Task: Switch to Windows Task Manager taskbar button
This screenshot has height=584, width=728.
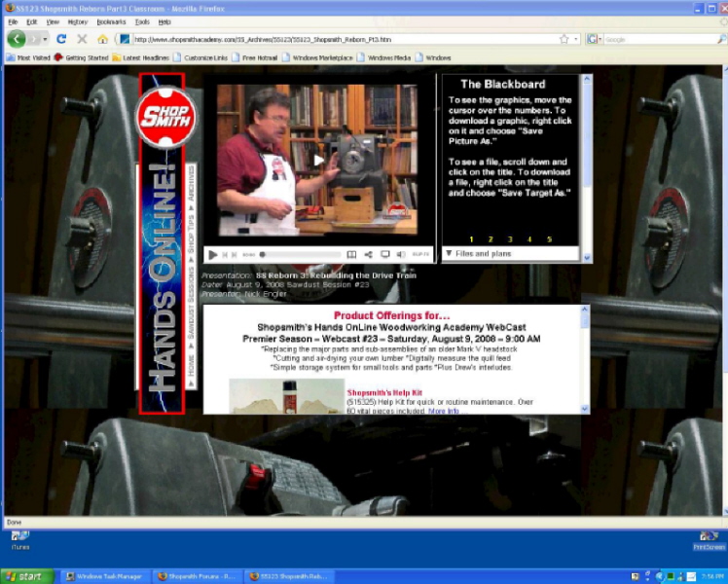Action: (x=104, y=576)
